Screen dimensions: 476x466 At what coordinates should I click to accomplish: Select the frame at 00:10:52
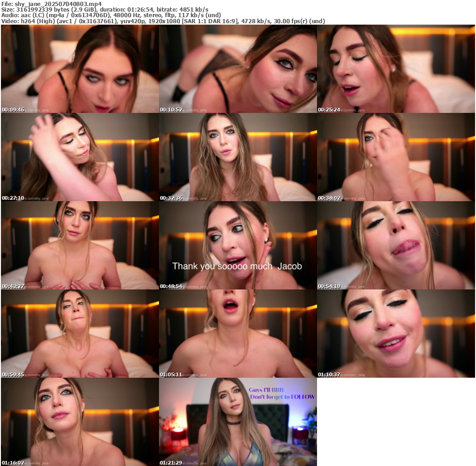238,69
